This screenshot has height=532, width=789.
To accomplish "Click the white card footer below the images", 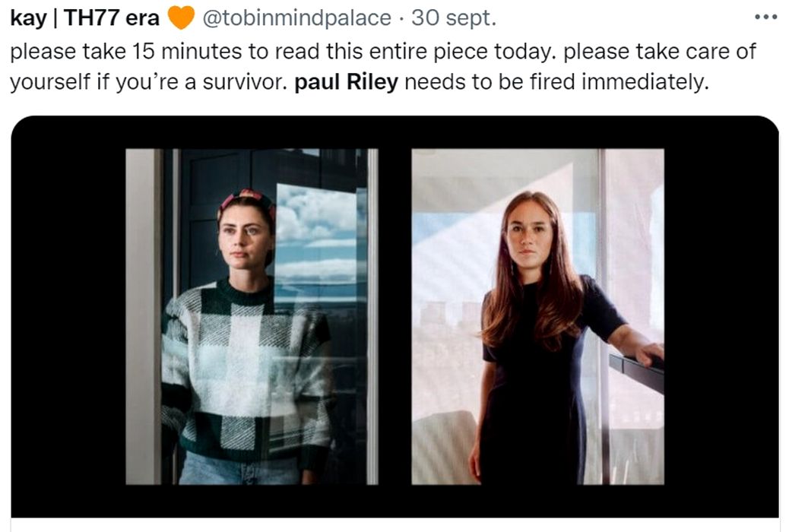I will click(394, 525).
